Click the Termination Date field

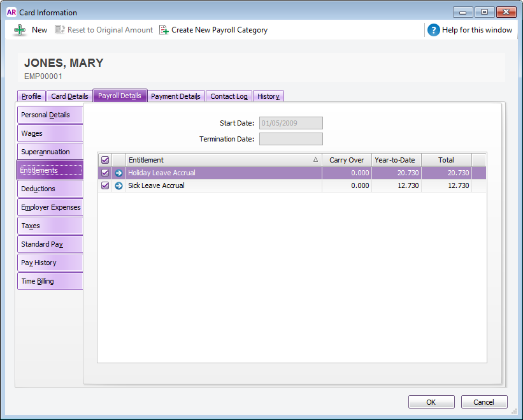pos(290,139)
